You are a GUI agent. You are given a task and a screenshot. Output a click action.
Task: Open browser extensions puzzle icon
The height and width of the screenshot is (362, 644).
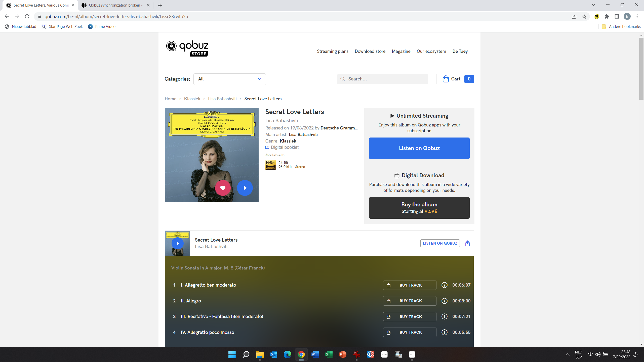tap(607, 17)
